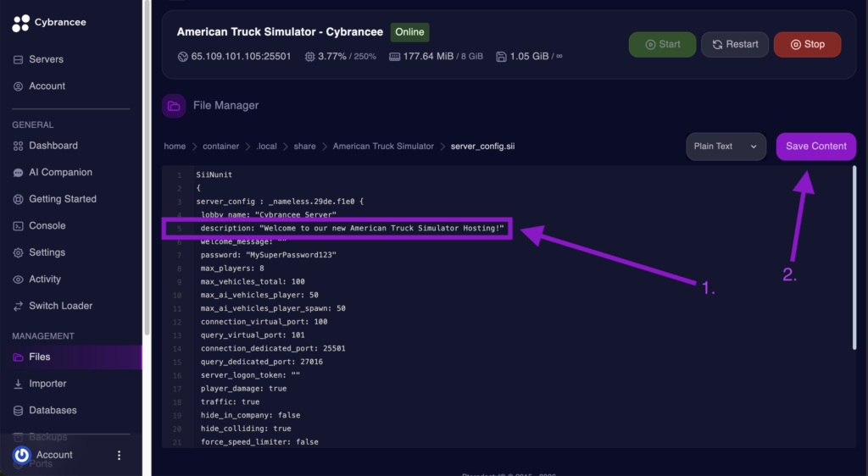
Task: Click the File Manager folder icon
Action: point(174,106)
